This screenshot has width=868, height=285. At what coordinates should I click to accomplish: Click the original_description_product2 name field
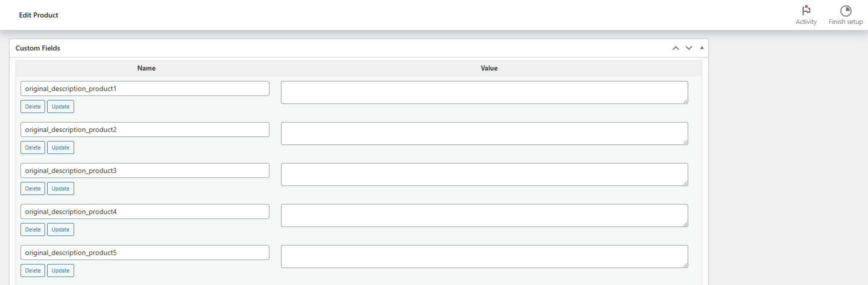(145, 129)
